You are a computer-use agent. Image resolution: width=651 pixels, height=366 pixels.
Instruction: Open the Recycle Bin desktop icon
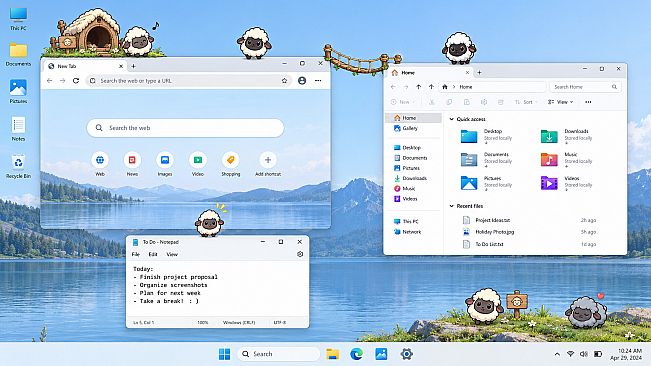coord(18,166)
